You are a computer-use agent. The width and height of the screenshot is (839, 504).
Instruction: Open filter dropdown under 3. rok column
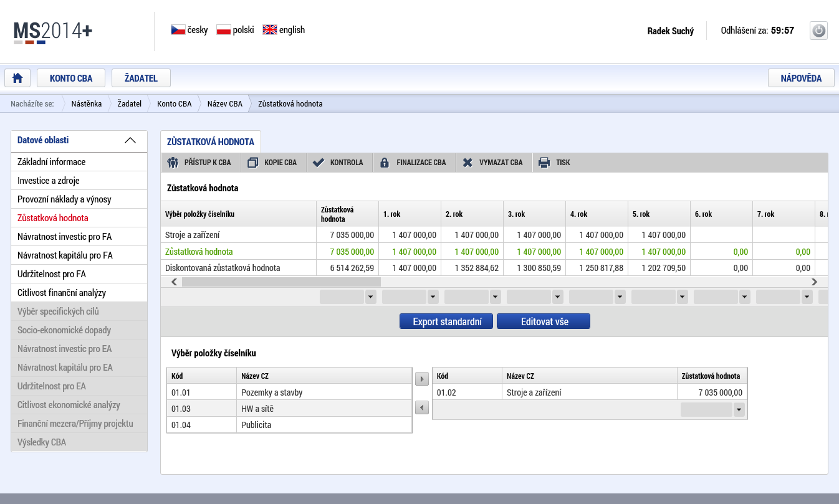tap(557, 297)
